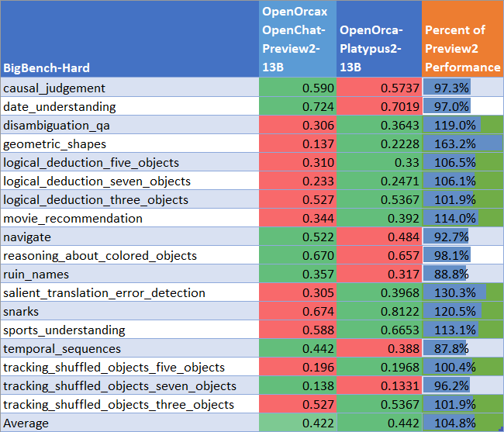Click the 0.2471 value in logical_deduction_seven_objects row
Image resolution: width=504 pixels, height=432 pixels.
tap(378, 181)
